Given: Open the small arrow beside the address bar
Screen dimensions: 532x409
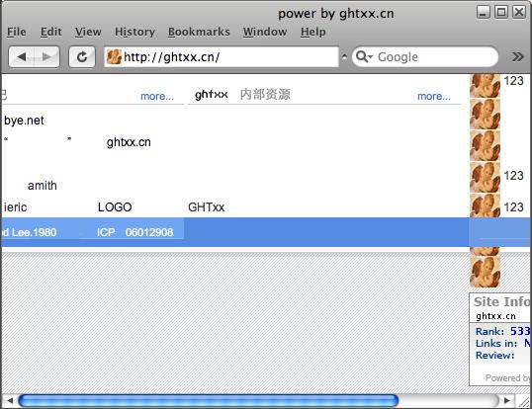Looking at the screenshot, I should click(x=344, y=57).
